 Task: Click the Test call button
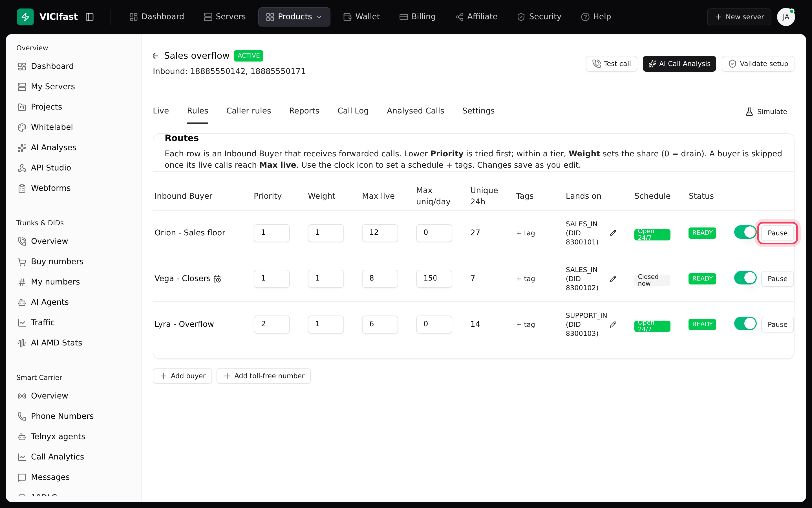coord(611,64)
